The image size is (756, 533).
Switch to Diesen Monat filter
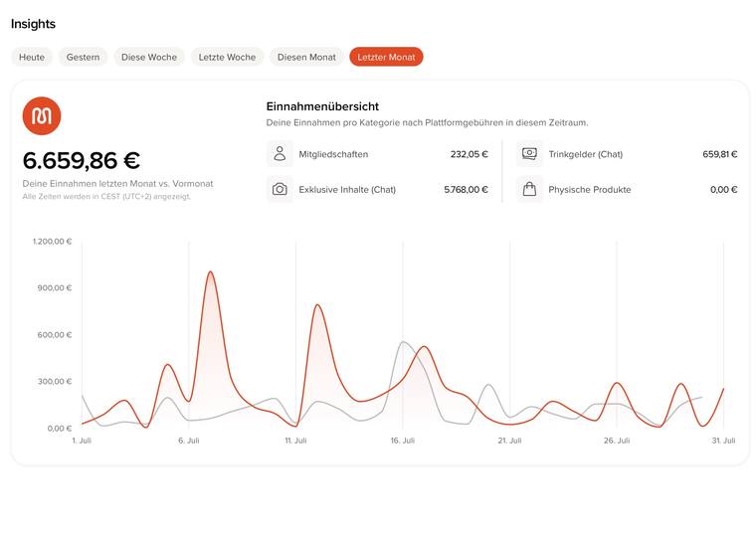[x=306, y=57]
